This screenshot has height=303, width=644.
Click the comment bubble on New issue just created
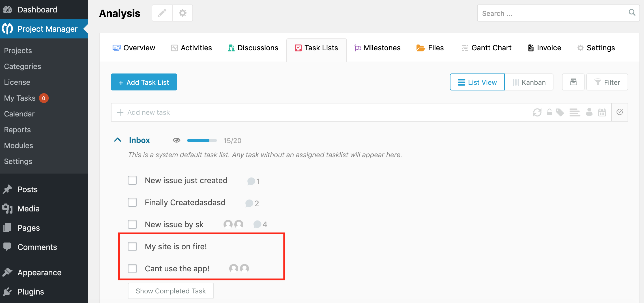click(x=251, y=181)
